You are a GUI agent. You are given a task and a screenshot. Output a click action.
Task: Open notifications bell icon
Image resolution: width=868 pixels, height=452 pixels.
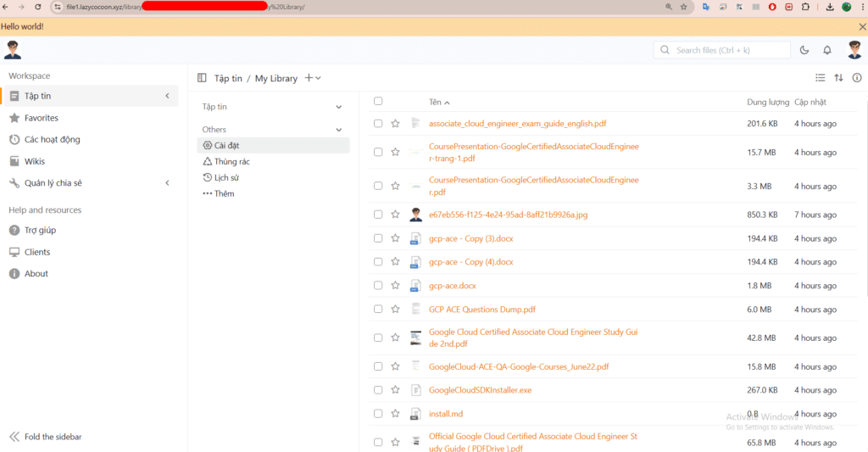(827, 50)
